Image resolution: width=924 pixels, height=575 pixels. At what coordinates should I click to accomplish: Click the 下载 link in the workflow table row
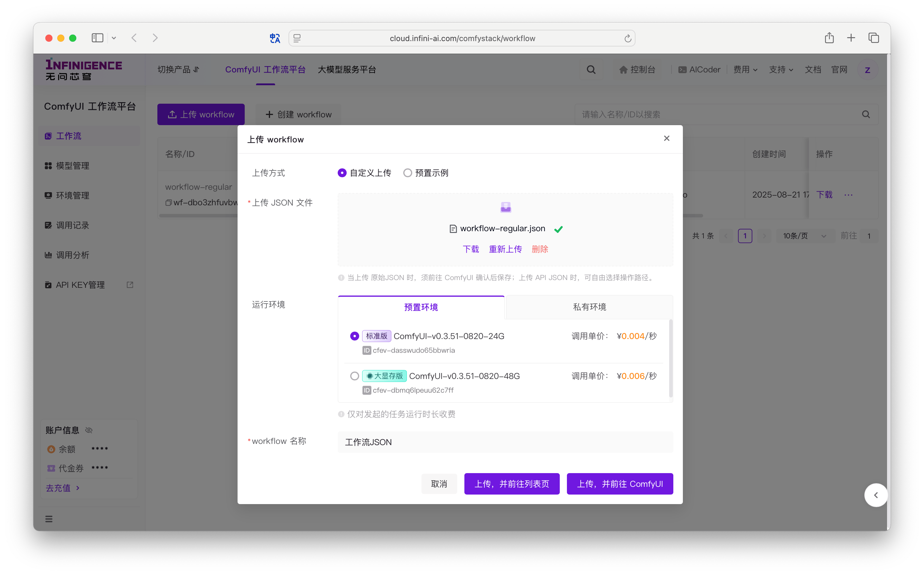(824, 195)
